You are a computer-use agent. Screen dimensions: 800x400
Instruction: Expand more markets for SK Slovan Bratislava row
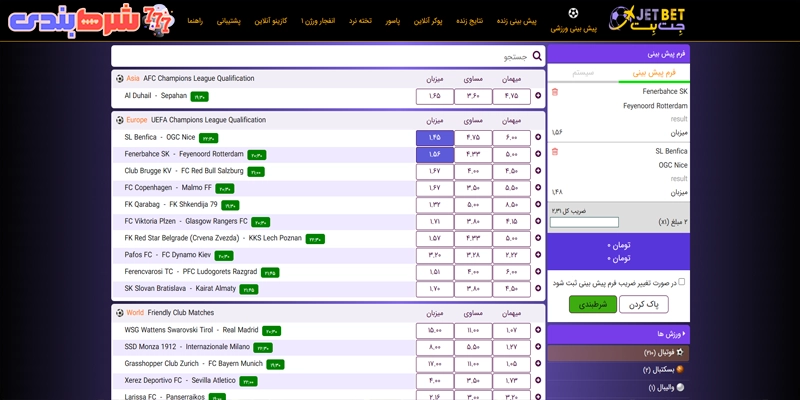click(x=538, y=289)
